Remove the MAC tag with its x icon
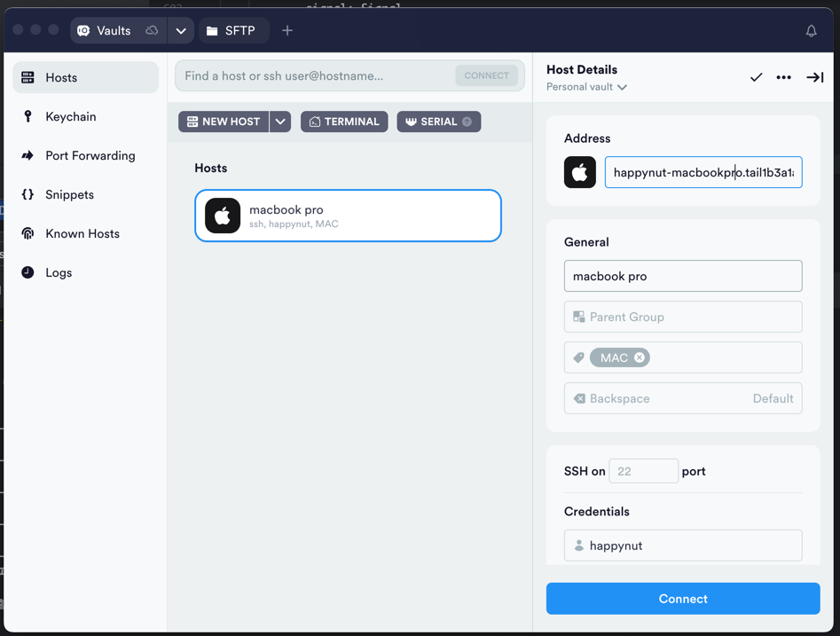The width and height of the screenshot is (840, 636). (640, 357)
